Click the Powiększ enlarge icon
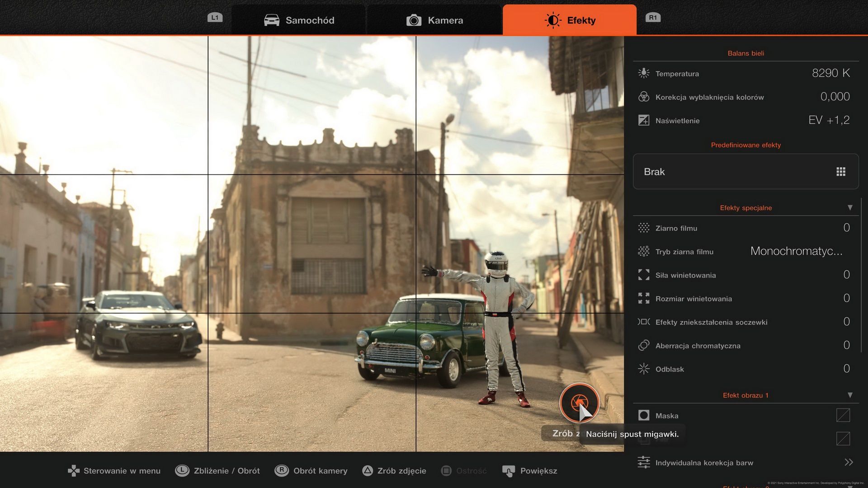This screenshot has height=488, width=868. pos(509,471)
